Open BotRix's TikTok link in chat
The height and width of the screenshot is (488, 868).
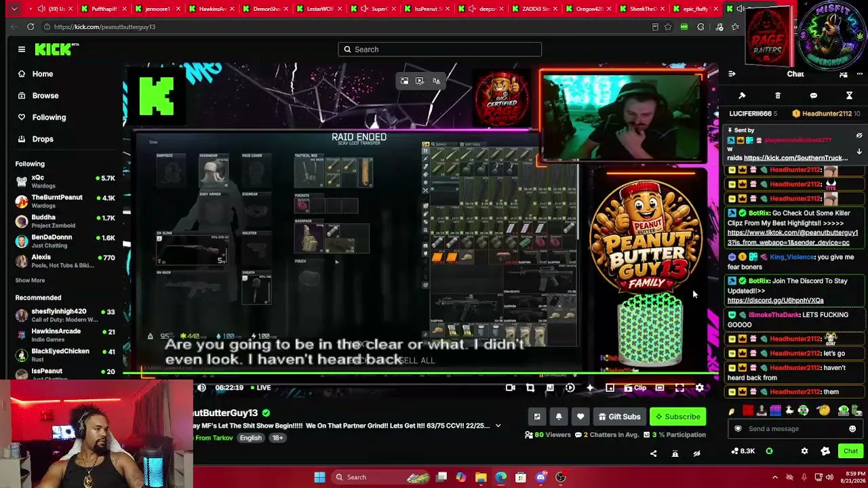(793, 237)
